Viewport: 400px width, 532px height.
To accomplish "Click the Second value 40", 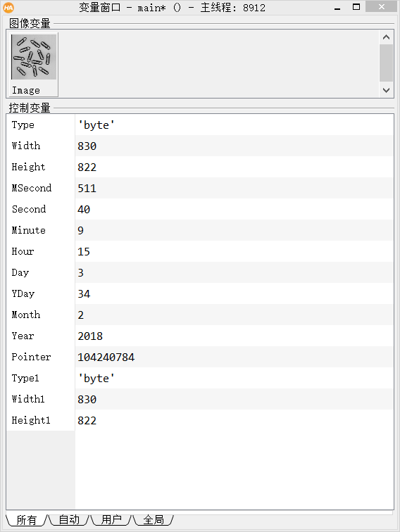I will pos(84,209).
